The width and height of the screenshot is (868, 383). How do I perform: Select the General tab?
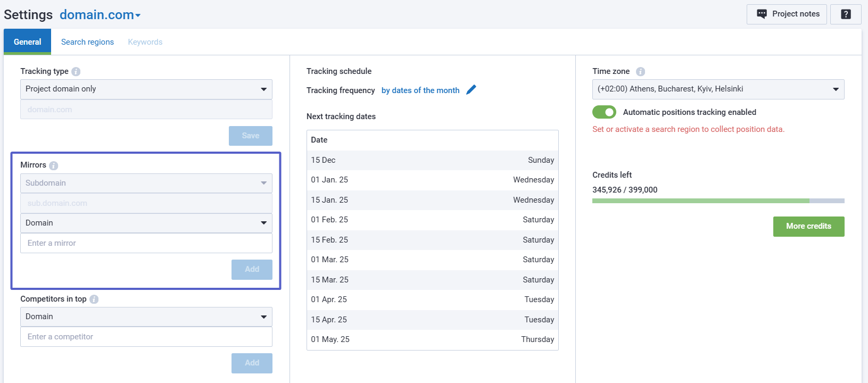(27, 42)
